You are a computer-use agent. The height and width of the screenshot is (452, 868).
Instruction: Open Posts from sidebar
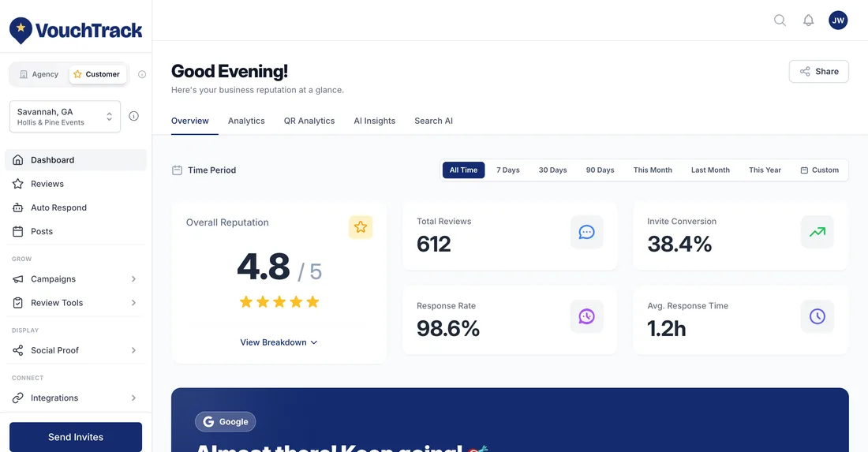(x=76, y=231)
